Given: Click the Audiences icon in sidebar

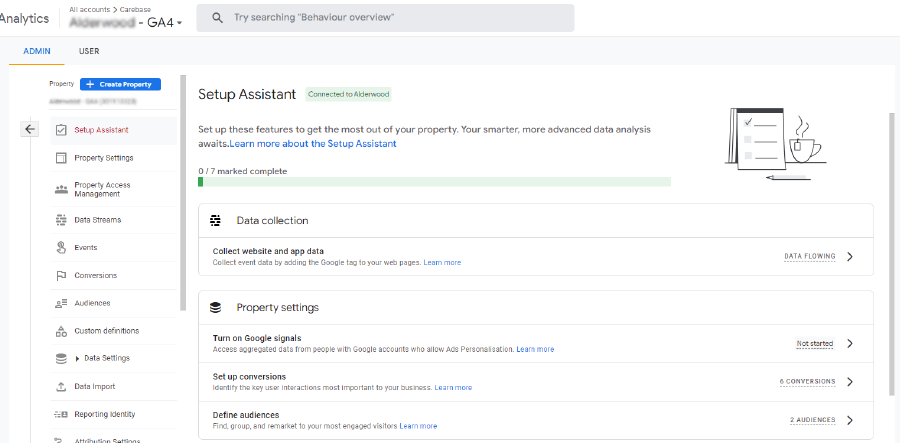Looking at the screenshot, I should [61, 303].
